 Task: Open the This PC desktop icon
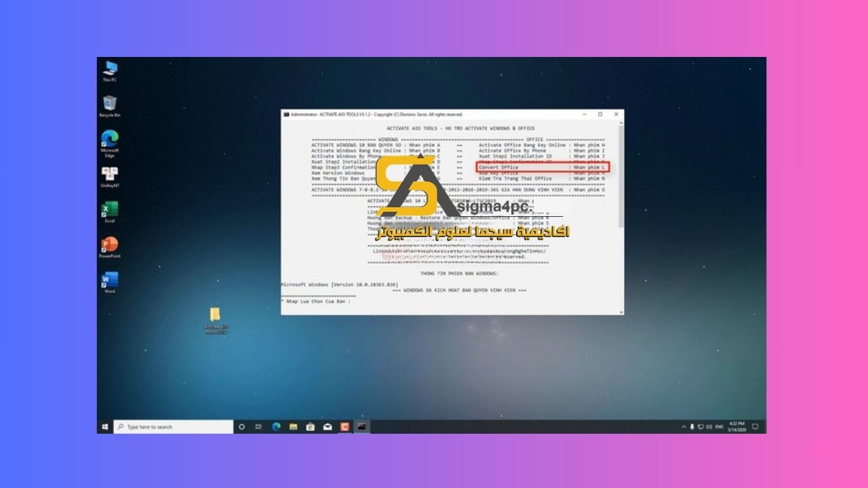tap(109, 71)
